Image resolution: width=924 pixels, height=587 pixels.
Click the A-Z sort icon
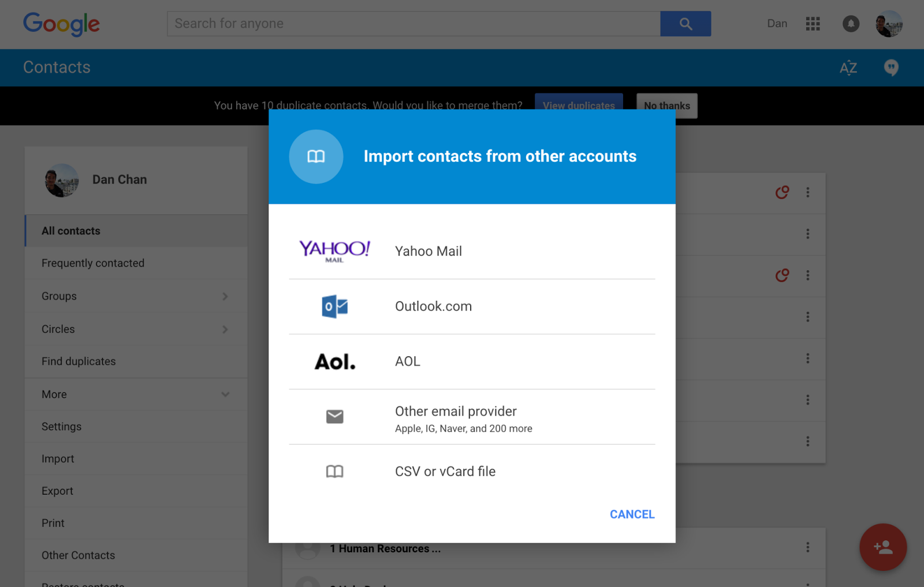point(848,68)
